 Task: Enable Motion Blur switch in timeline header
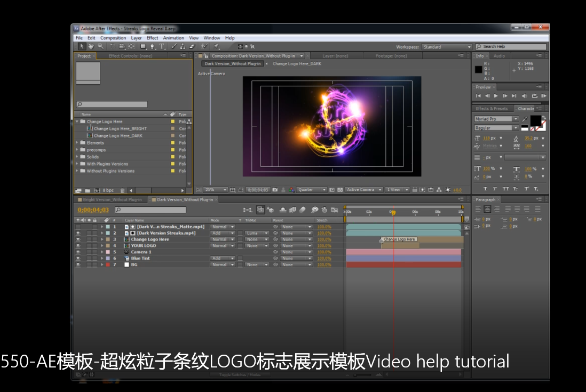click(303, 210)
